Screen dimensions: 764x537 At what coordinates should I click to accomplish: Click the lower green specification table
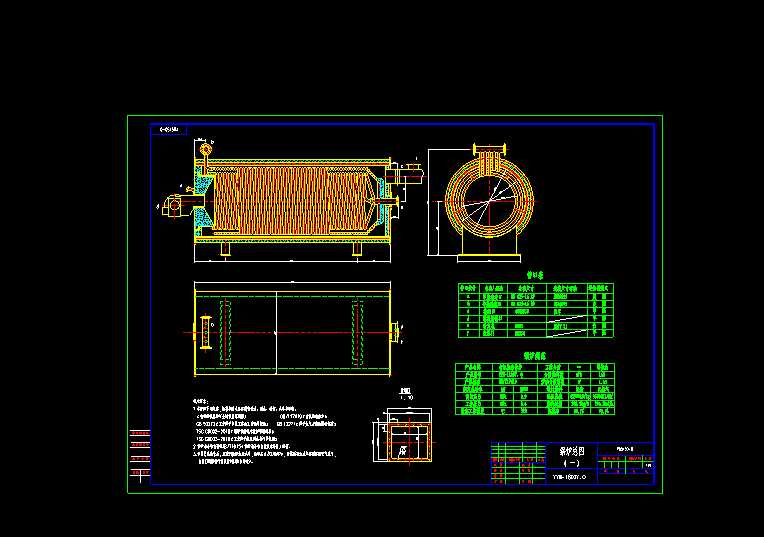[535, 389]
